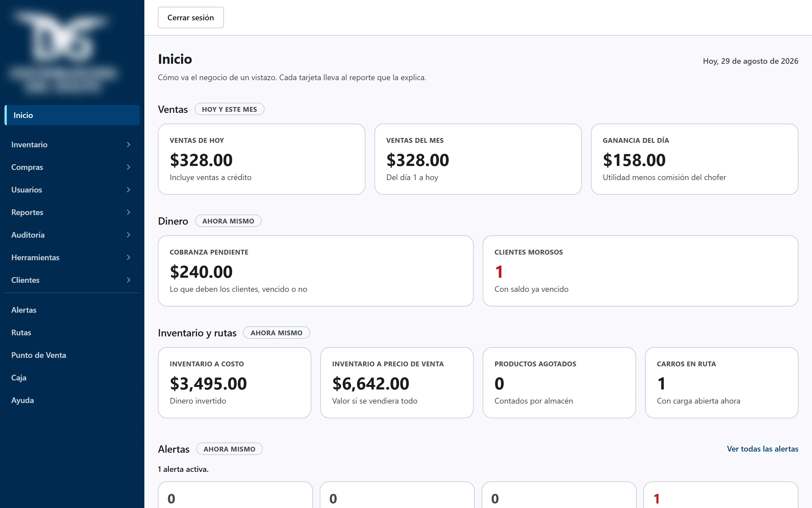Open Ver todas las alertas link
Screen dimensions: 812x508
[x=762, y=448]
